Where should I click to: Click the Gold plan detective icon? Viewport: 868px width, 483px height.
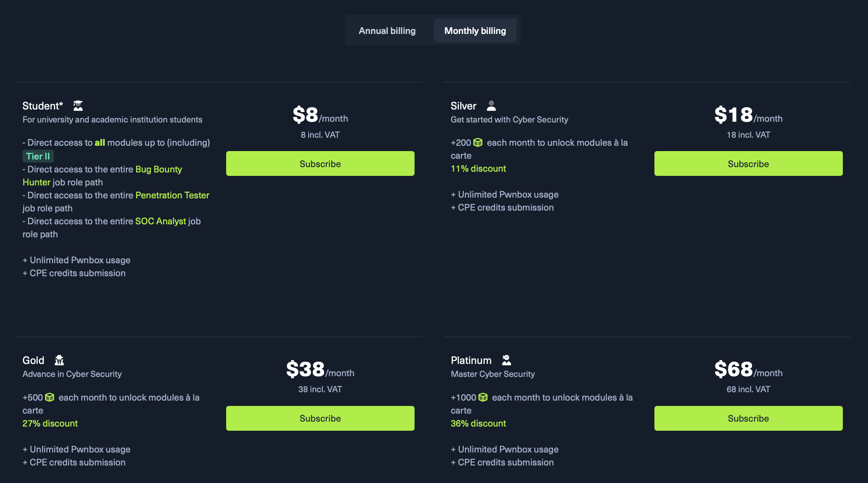click(59, 360)
